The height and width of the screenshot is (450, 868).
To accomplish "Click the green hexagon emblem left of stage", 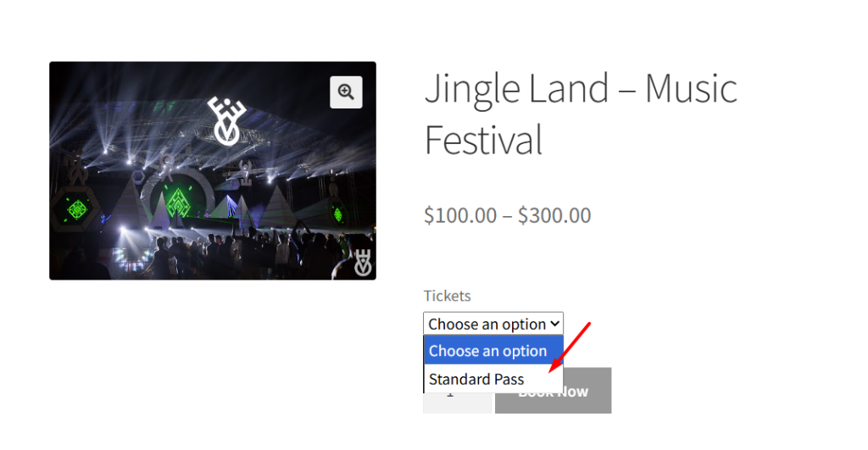I will coord(77,209).
